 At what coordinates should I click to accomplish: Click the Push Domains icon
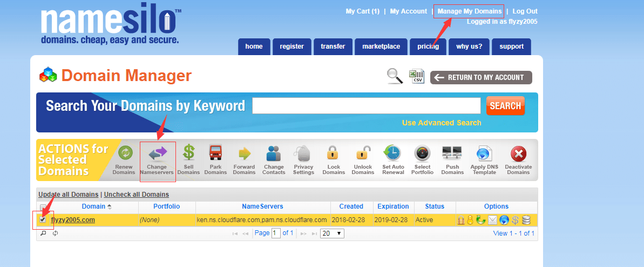pos(452,153)
